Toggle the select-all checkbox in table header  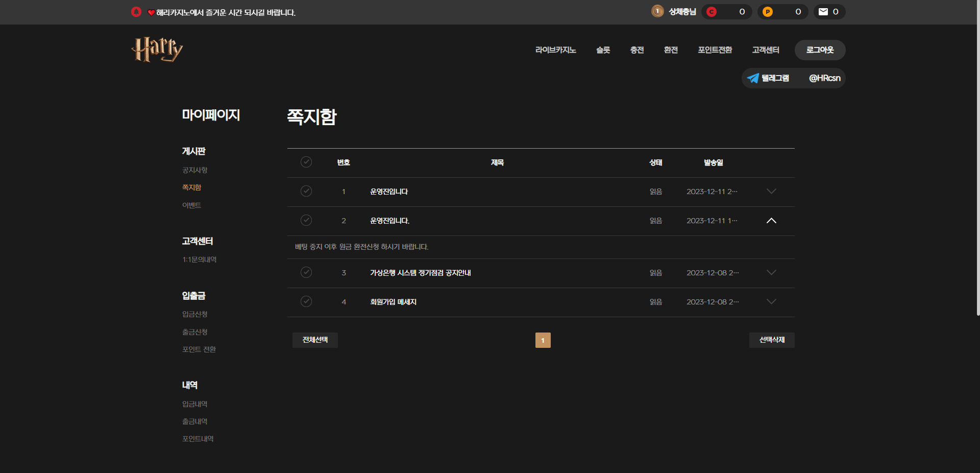[x=306, y=162]
